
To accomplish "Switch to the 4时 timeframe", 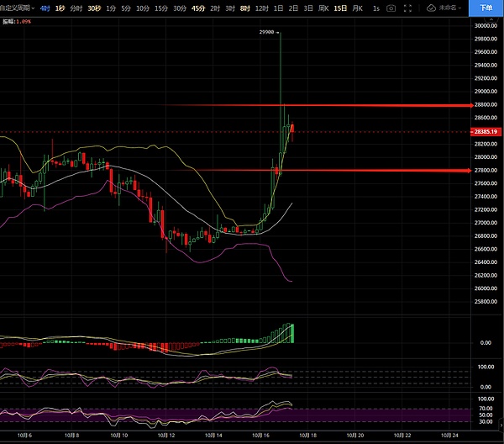I will pyautogui.click(x=45, y=8).
